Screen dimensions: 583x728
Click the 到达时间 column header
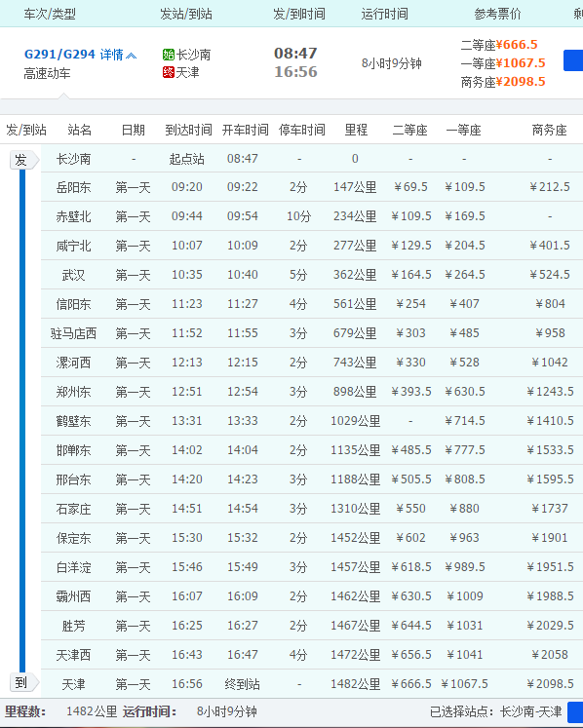[x=188, y=130]
